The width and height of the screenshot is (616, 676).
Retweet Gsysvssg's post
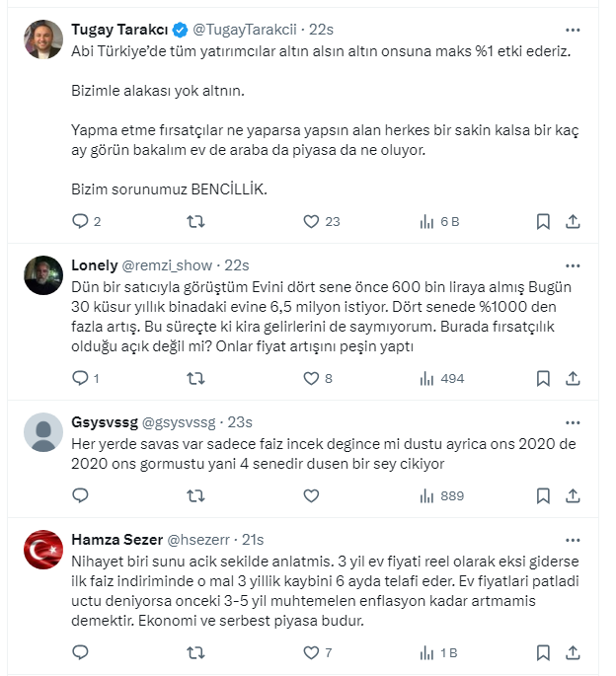point(195,495)
